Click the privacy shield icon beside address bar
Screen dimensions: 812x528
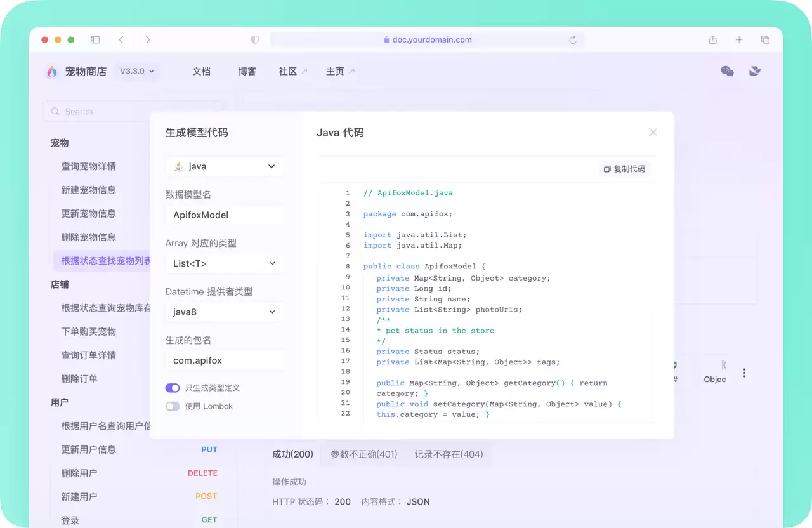point(255,39)
